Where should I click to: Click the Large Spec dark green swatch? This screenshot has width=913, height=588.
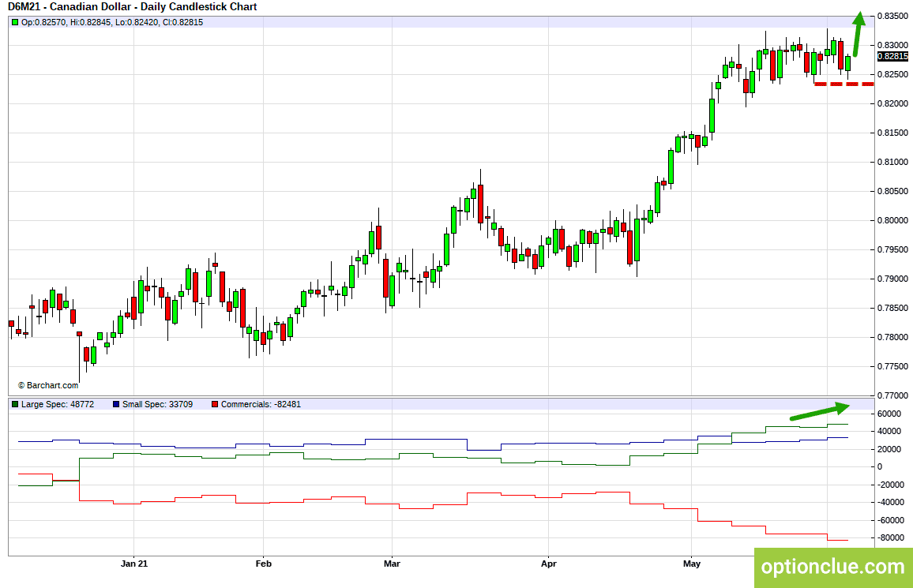point(15,404)
